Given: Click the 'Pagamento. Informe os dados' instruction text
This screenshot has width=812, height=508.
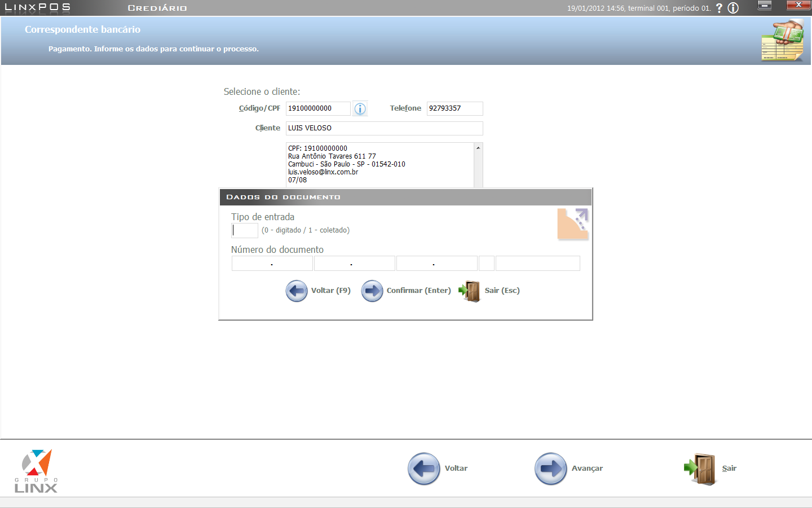Looking at the screenshot, I should point(153,49).
